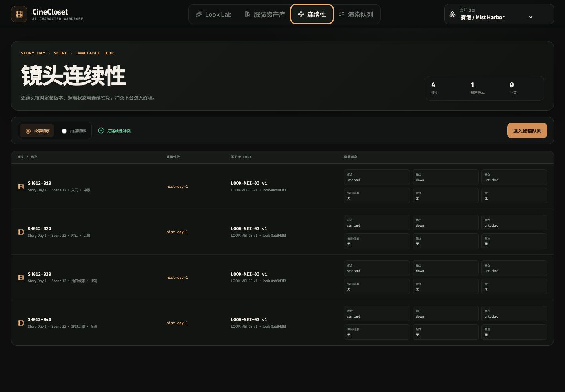Click the 做旧/湿痕 cell for SH012-040

tap(377, 332)
